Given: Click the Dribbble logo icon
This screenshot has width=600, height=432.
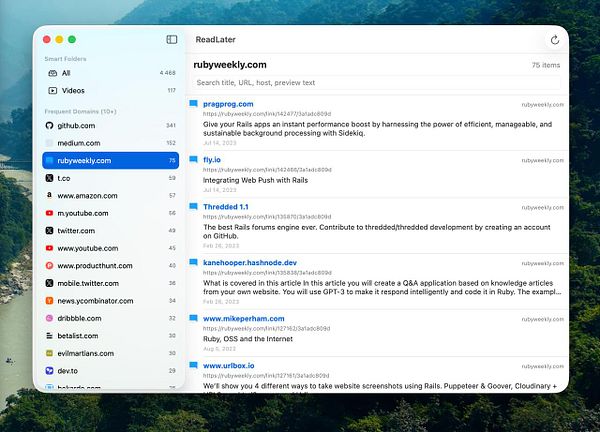Looking at the screenshot, I should click(x=49, y=318).
